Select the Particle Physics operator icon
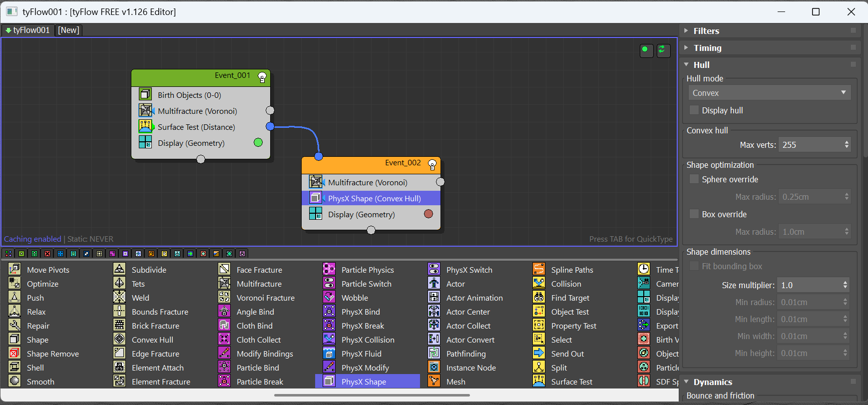This screenshot has height=405, width=868. 329,269
